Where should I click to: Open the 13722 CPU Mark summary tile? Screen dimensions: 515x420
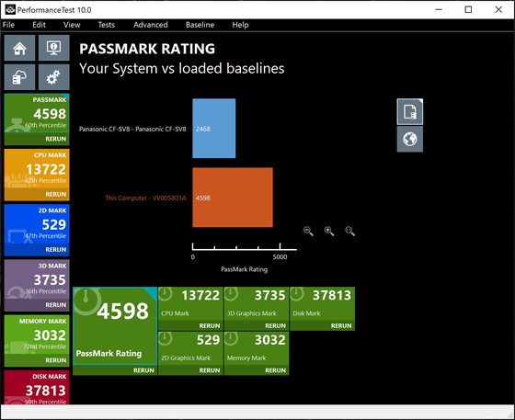click(190, 303)
